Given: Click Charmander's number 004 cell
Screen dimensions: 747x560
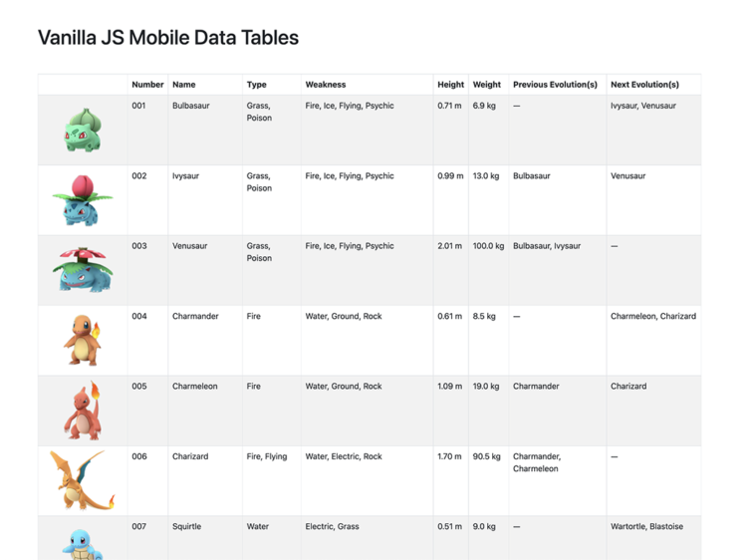Looking at the screenshot, I should pyautogui.click(x=139, y=316).
